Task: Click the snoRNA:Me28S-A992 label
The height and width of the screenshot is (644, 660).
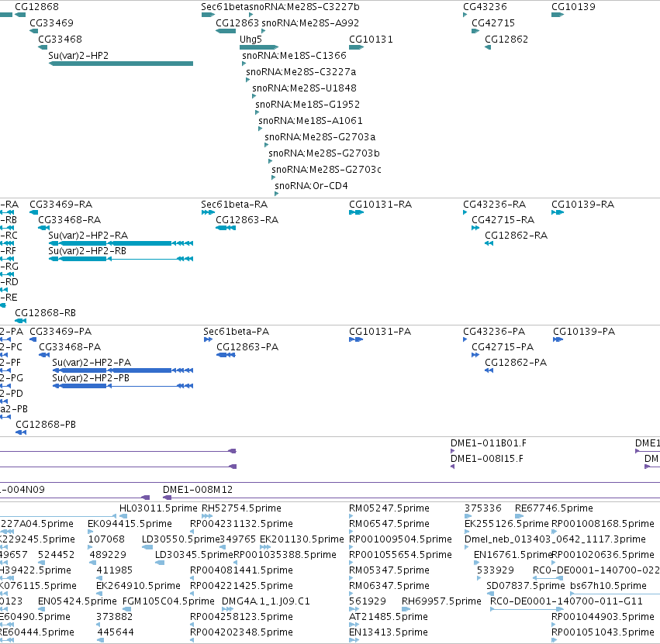Action: pyautogui.click(x=310, y=23)
